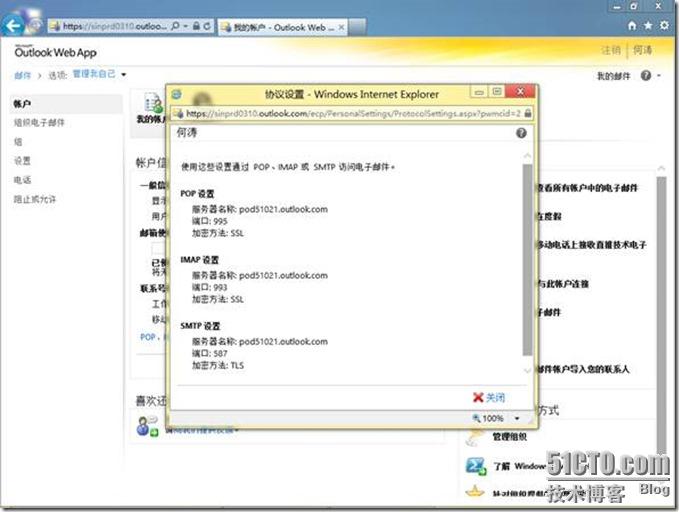Image resolution: width=679 pixels, height=512 pixels.
Task: Close the Outlook Web App browser tab
Action: click(x=341, y=27)
